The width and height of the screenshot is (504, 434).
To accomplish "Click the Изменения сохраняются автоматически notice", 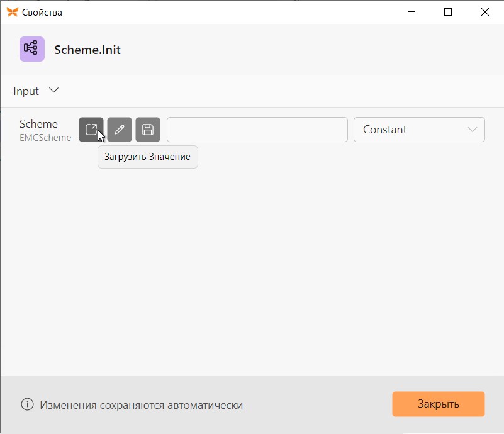I will (x=142, y=405).
